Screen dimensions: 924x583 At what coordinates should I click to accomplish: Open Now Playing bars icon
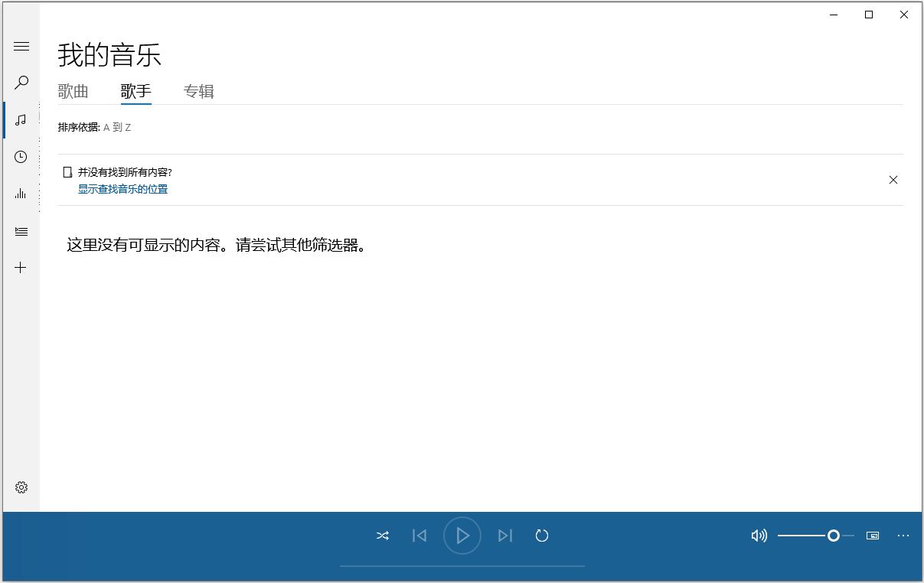tap(21, 194)
